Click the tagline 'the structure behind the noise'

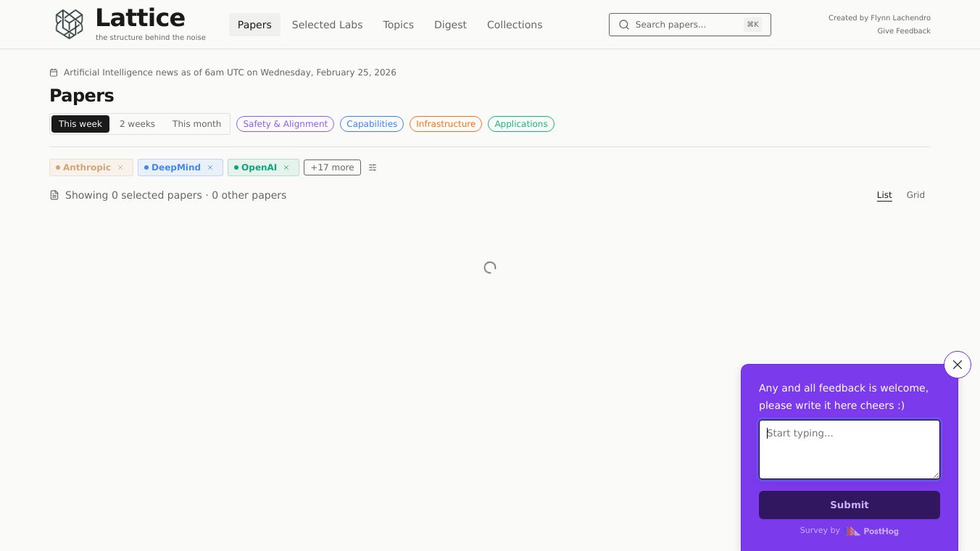151,38
